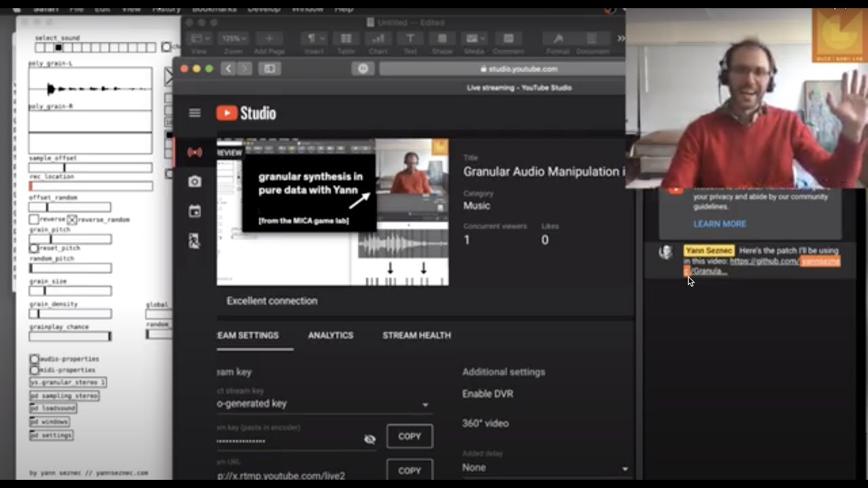868x488 pixels.
Task: Switch to the Stream Settings tab
Action: 248,335
